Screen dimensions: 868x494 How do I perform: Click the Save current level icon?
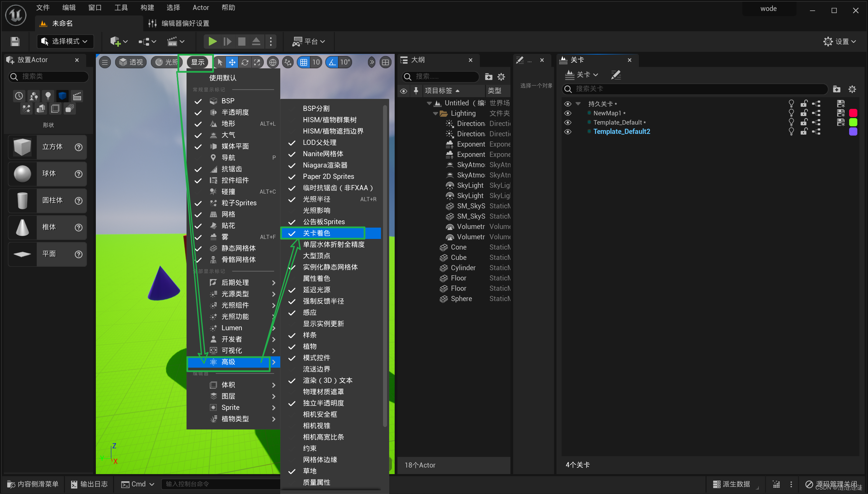tap(15, 42)
